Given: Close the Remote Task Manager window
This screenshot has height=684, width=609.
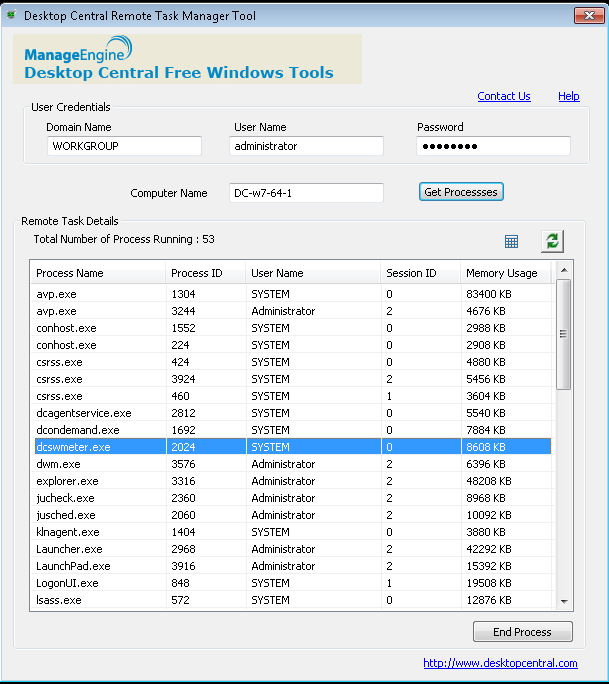Looking at the screenshot, I should (589, 16).
